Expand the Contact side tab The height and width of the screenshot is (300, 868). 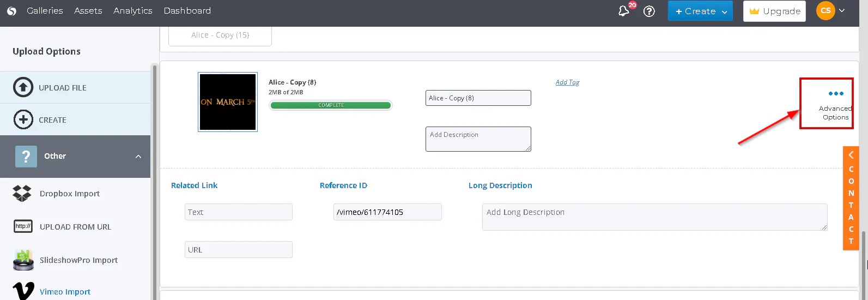851,198
